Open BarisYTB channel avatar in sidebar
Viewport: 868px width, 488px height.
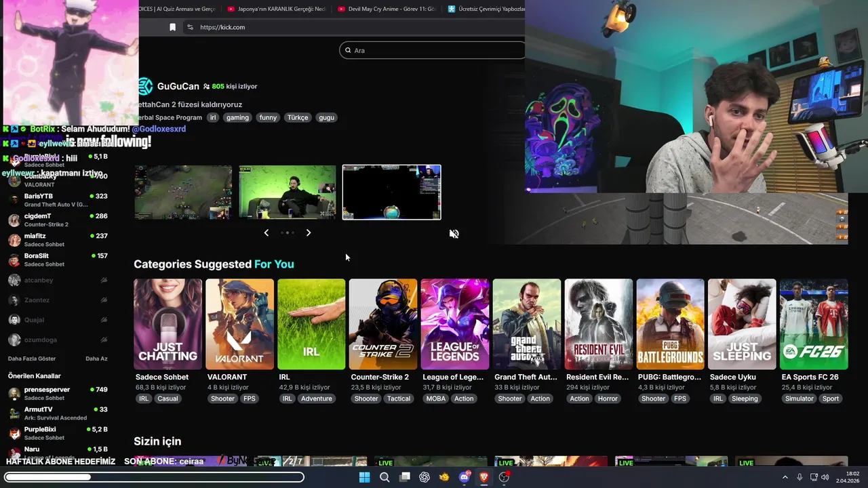14,199
